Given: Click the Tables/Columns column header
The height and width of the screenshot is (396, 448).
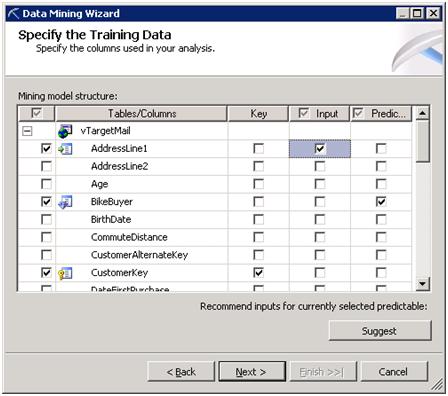Looking at the screenshot, I should pos(142,114).
